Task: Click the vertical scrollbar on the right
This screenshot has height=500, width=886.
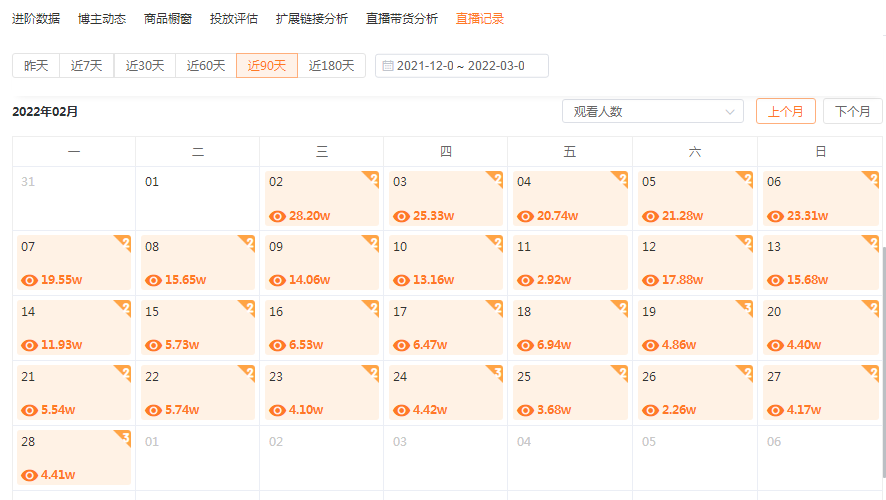Action: point(883,362)
